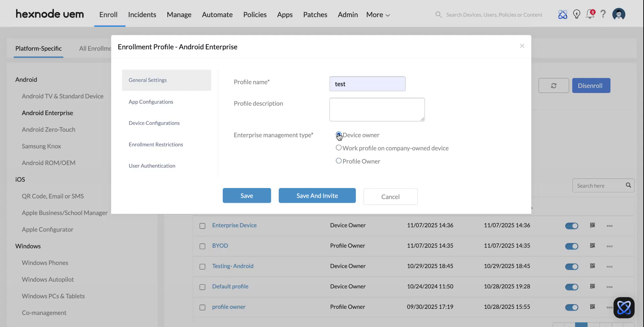Open the three-dot menu on profile owner row

[609, 307]
